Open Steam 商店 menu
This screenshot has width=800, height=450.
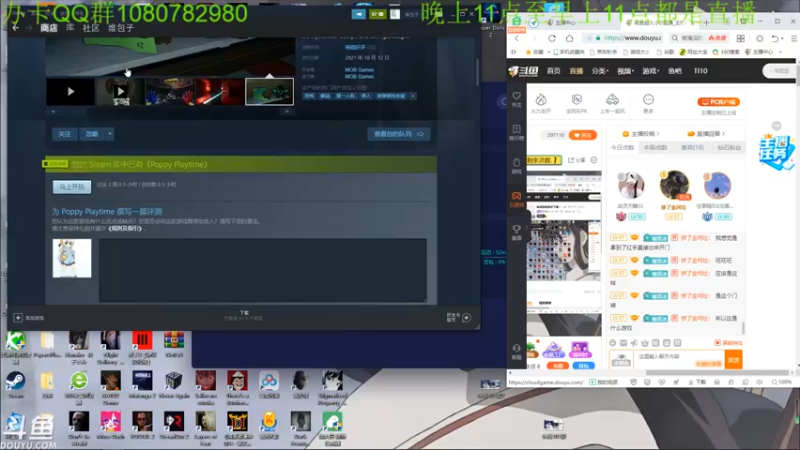pos(49,28)
